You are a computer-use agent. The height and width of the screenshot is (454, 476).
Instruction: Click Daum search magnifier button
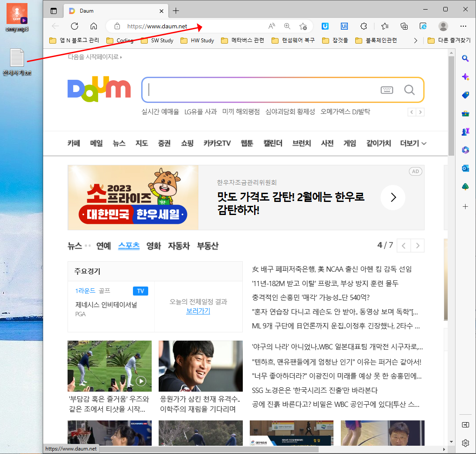point(409,90)
